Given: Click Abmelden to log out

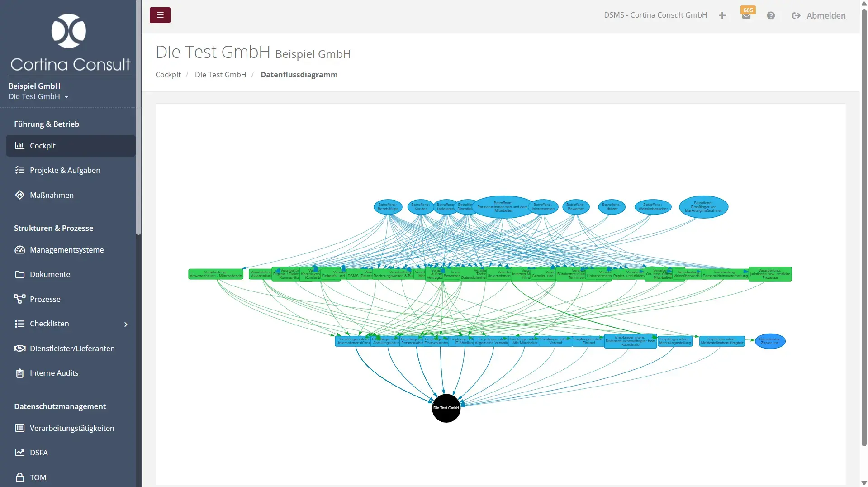Looking at the screenshot, I should pos(819,16).
